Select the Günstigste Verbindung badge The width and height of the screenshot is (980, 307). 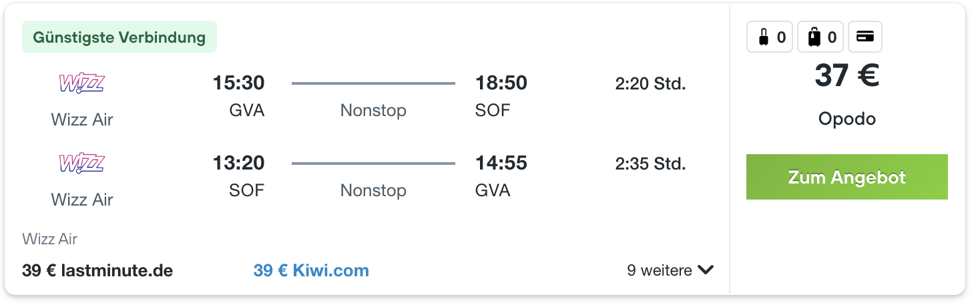pos(119,37)
